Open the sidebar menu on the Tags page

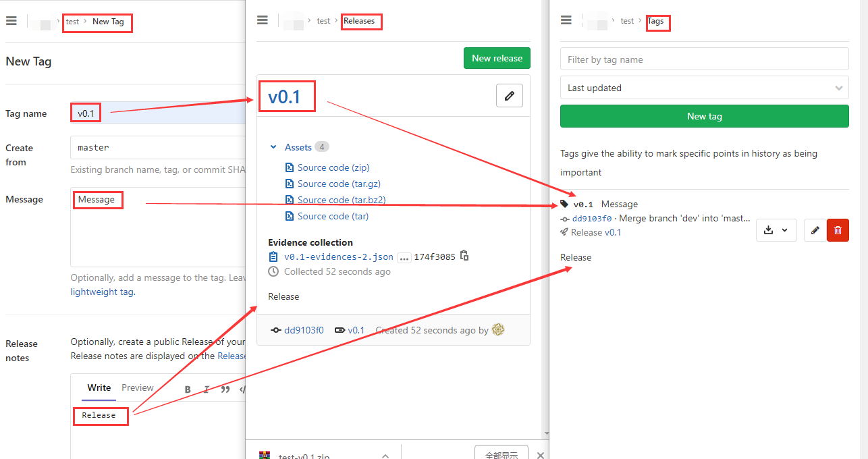[x=566, y=20]
